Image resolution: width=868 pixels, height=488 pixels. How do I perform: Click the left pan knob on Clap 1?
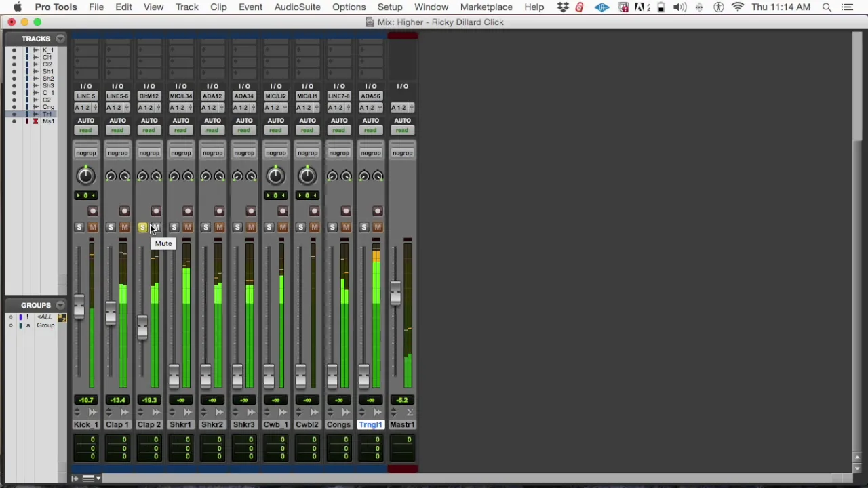point(111,176)
